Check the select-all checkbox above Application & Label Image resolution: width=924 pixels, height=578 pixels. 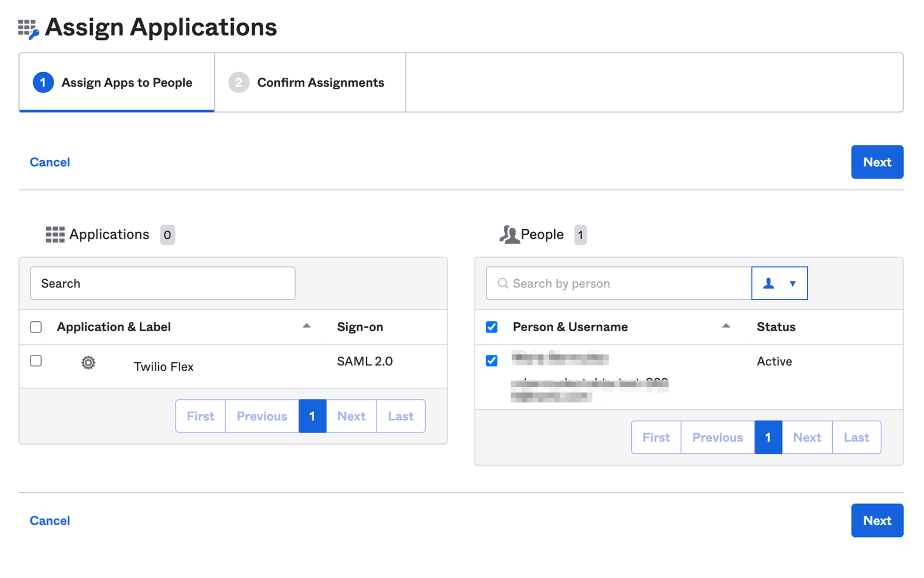tap(35, 327)
